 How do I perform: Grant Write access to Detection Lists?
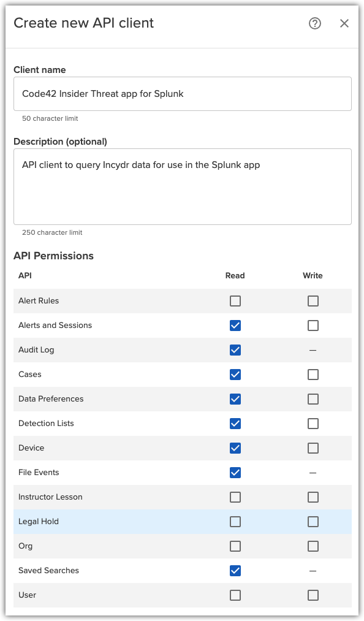[313, 423]
